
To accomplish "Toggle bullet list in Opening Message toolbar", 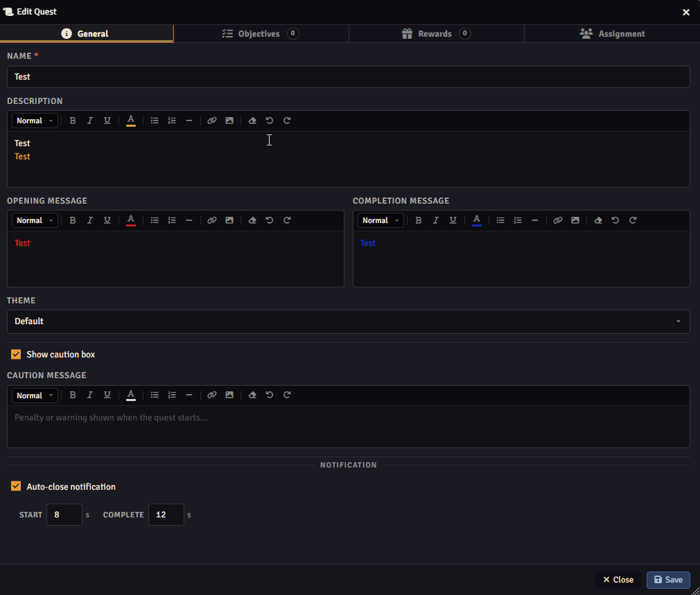I will (x=155, y=220).
